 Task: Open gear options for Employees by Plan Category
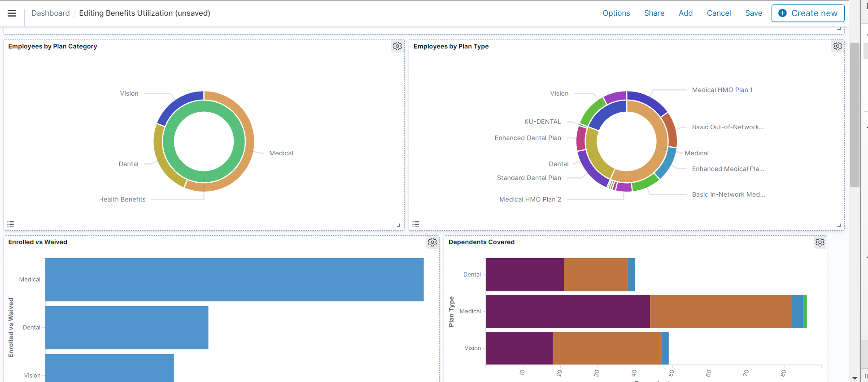coord(397,46)
